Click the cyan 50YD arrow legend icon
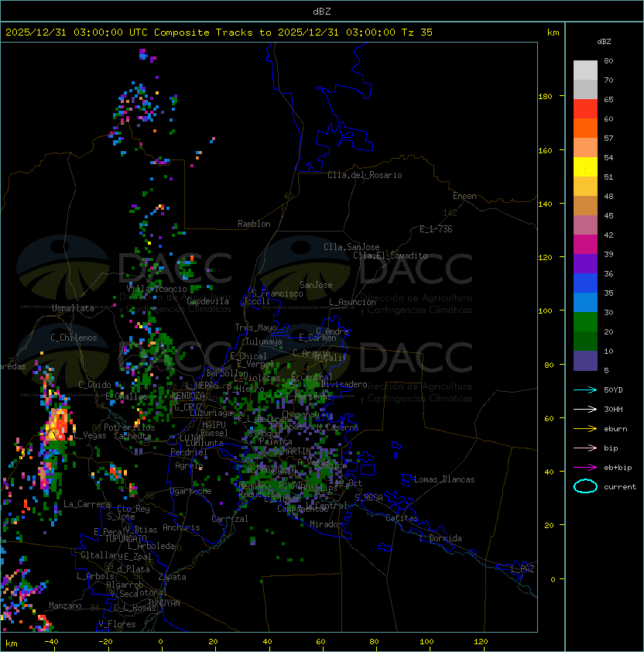The height and width of the screenshot is (652, 644). 585,389
